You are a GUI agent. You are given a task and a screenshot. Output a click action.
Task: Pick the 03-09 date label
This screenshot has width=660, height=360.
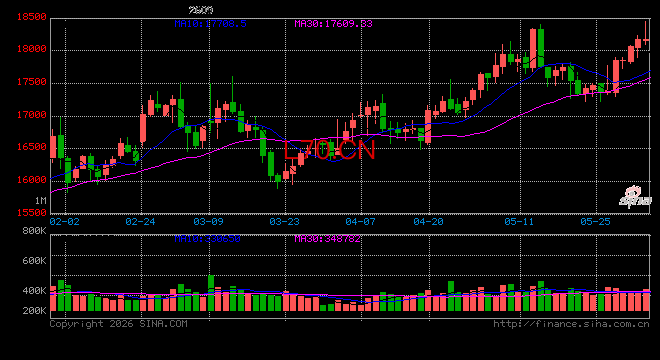pyautogui.click(x=208, y=221)
